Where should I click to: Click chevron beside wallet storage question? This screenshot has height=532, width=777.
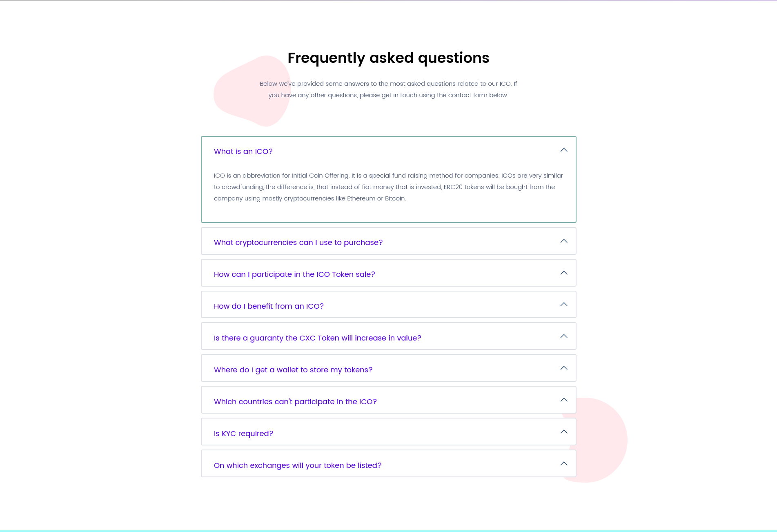point(564,368)
